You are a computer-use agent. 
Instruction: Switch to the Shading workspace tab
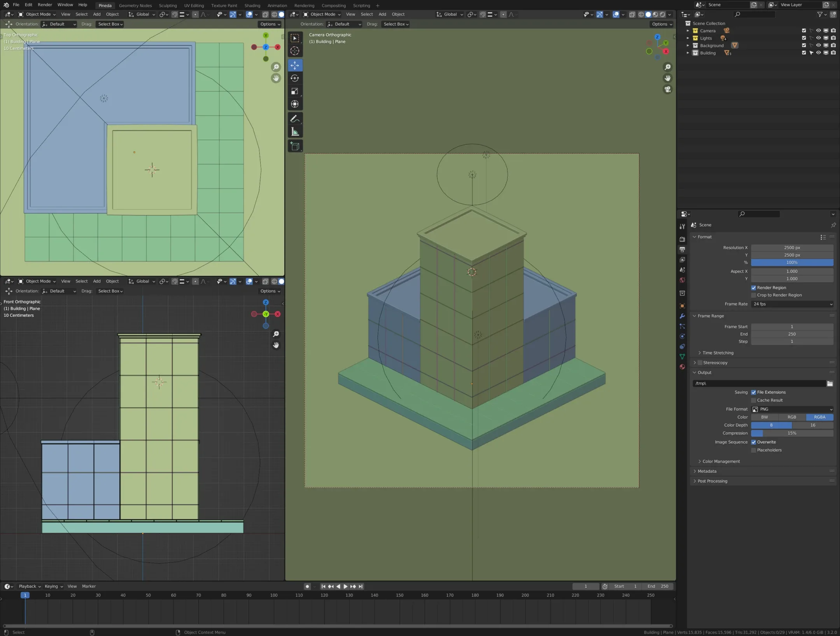252,5
